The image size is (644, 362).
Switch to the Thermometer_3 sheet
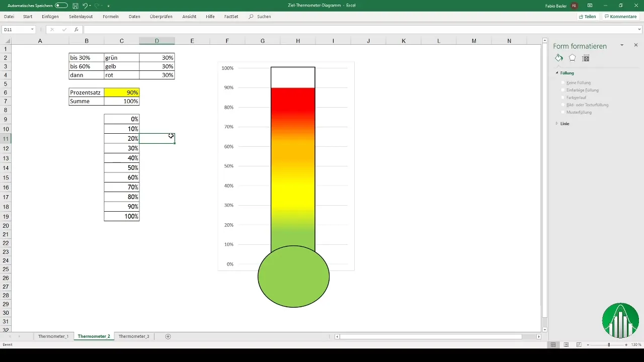(x=134, y=336)
